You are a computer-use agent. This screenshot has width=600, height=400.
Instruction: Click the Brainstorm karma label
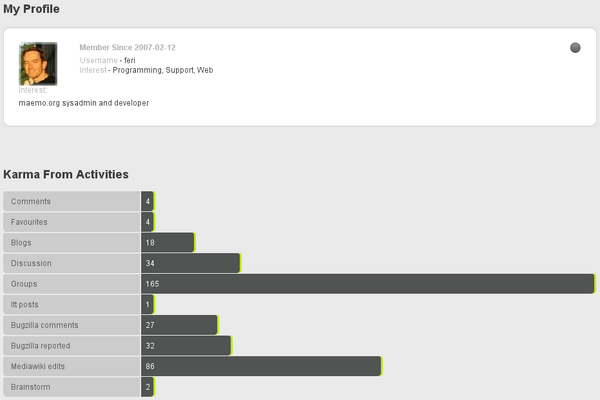point(29,387)
